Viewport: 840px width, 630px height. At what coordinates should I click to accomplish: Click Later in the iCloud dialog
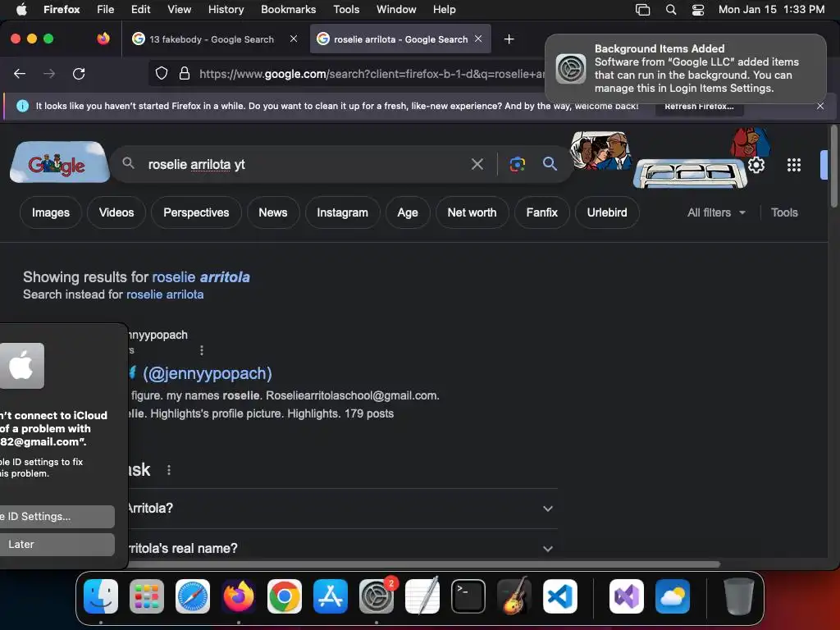point(57,545)
